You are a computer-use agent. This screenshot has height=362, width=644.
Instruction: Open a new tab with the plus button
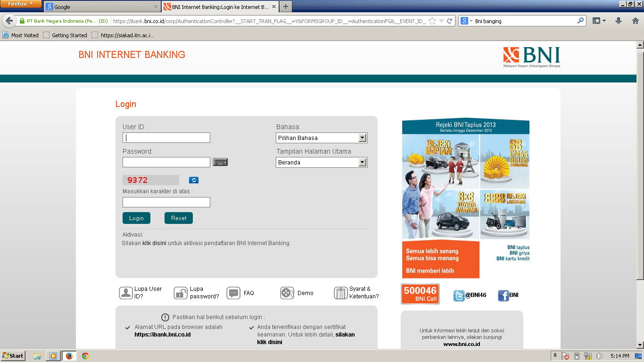(286, 7)
